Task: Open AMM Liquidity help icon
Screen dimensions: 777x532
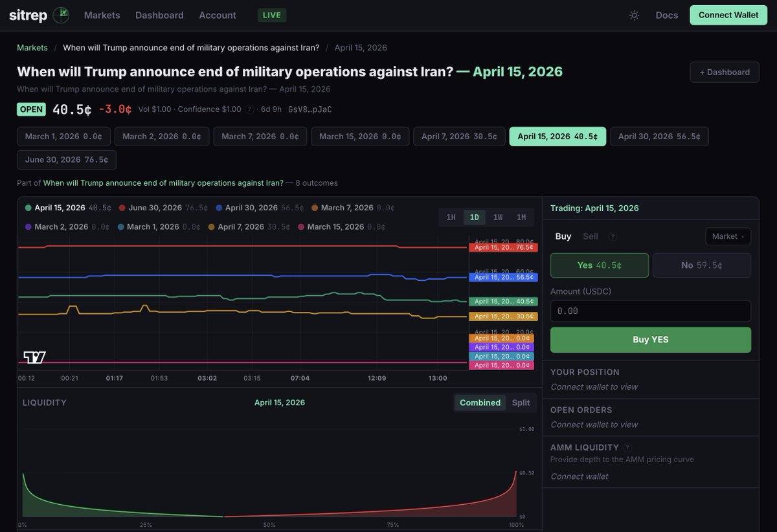Action: (627, 447)
